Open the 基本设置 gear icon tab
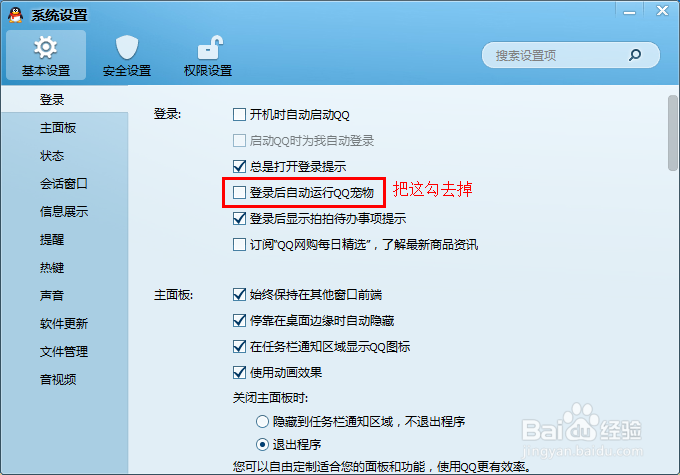Screen dimensions: 680x475 46,56
